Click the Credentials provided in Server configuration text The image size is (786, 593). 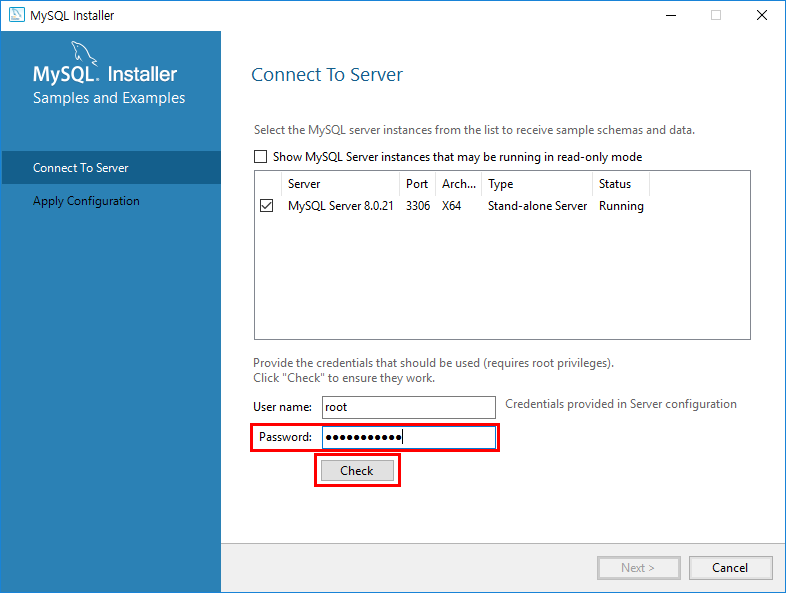pyautogui.click(x=621, y=404)
